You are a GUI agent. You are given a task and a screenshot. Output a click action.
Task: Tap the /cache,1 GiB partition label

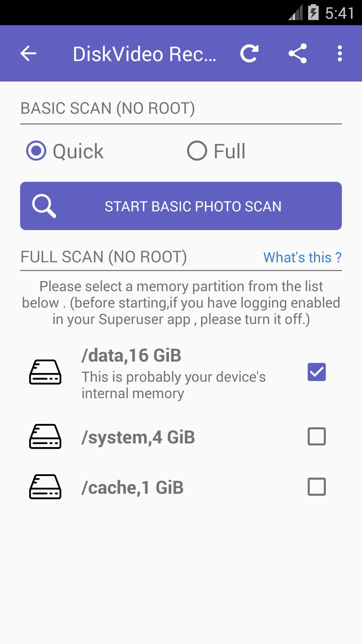(133, 488)
